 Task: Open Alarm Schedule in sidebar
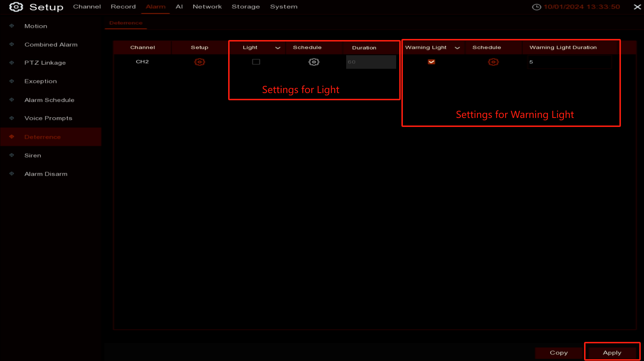pyautogui.click(x=49, y=100)
